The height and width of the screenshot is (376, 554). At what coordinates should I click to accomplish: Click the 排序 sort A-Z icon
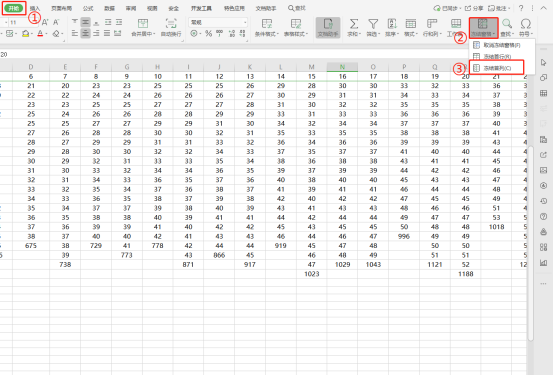tap(392, 24)
